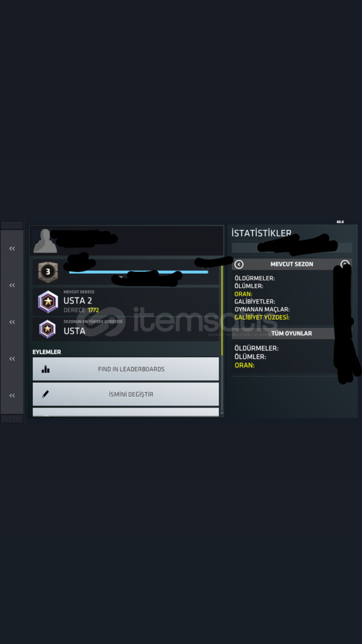
Task: Click the level 3 hexagon badge
Action: tap(48, 272)
